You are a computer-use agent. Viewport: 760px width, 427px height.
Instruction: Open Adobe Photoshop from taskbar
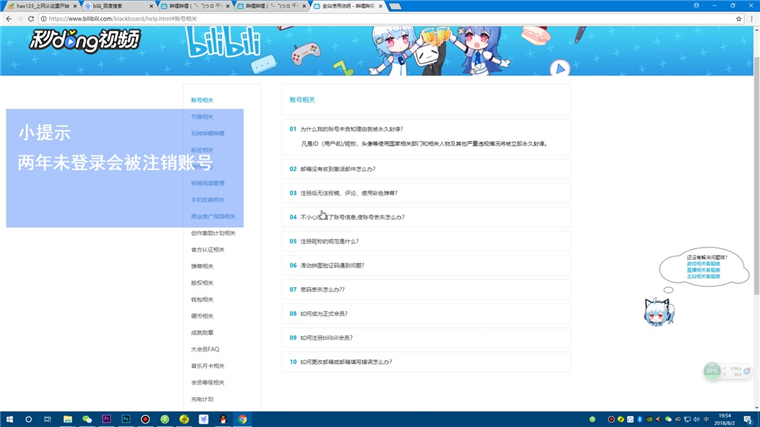click(126, 419)
